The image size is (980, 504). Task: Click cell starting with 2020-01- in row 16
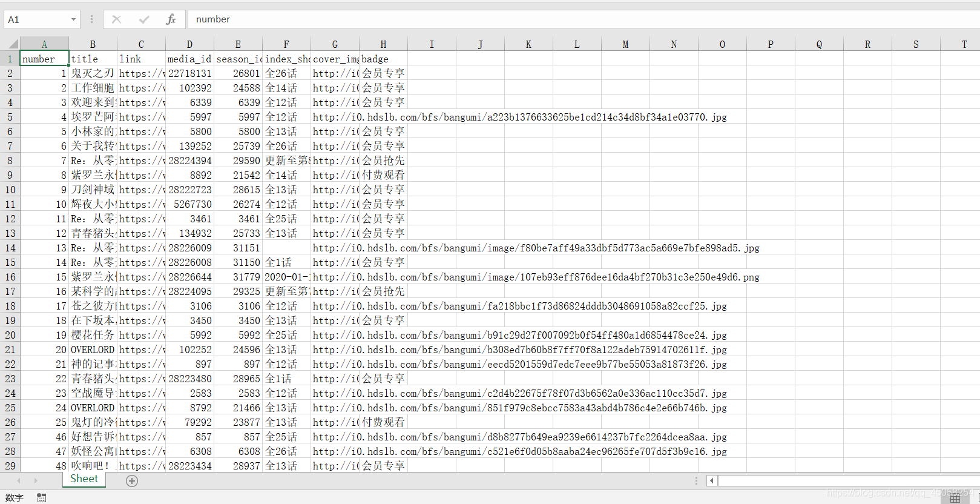pos(286,277)
